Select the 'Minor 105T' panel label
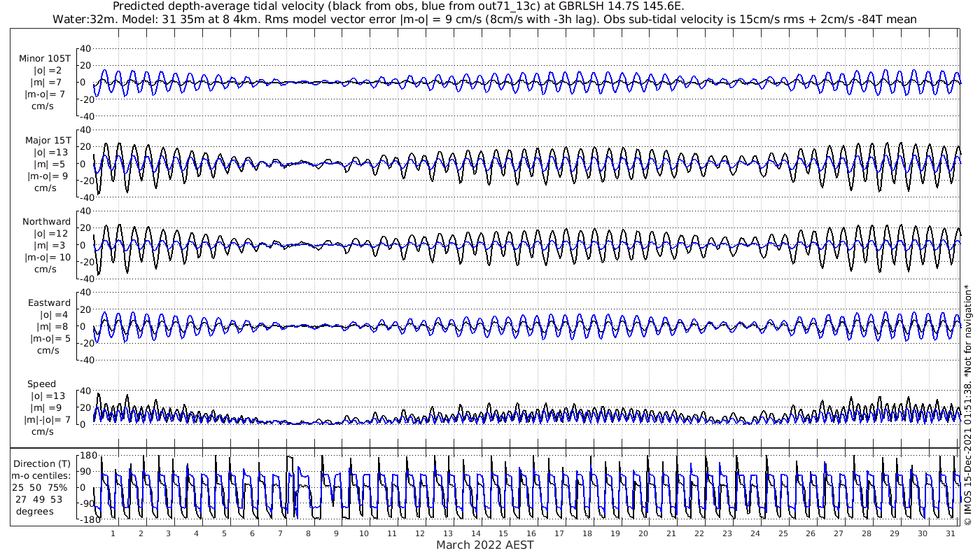 click(x=45, y=59)
